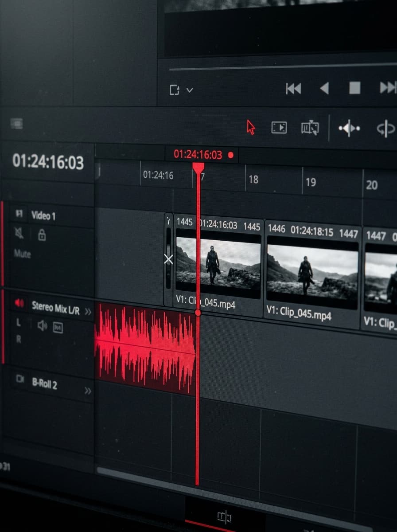Click the split-clip icon in the bottom bar
Image resolution: width=397 pixels, height=532 pixels.
click(225, 516)
